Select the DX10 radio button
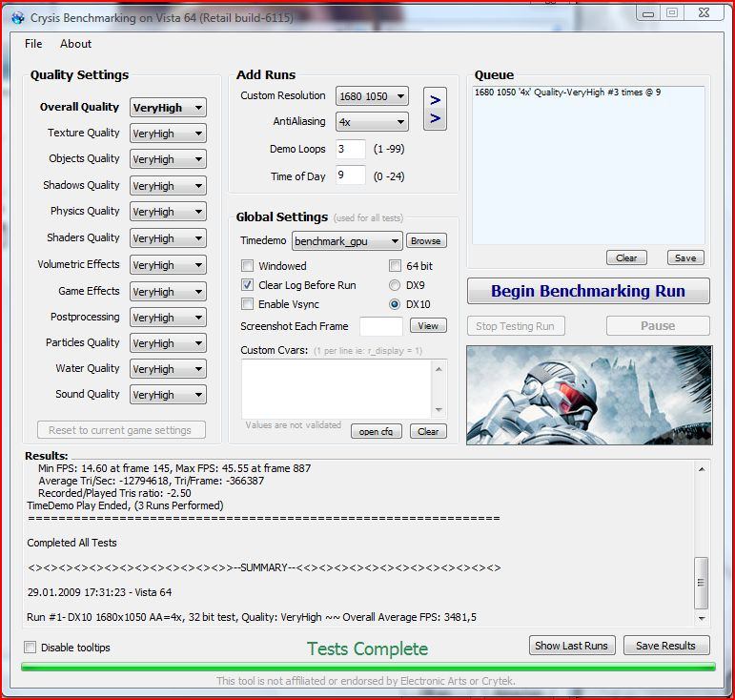Screen dimensions: 735x700 coord(395,304)
